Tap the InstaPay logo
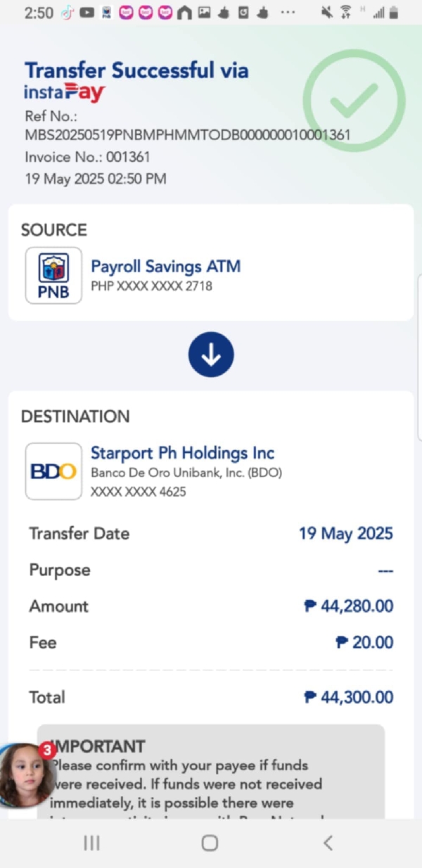Image resolution: width=422 pixels, height=868 pixels. [65, 92]
